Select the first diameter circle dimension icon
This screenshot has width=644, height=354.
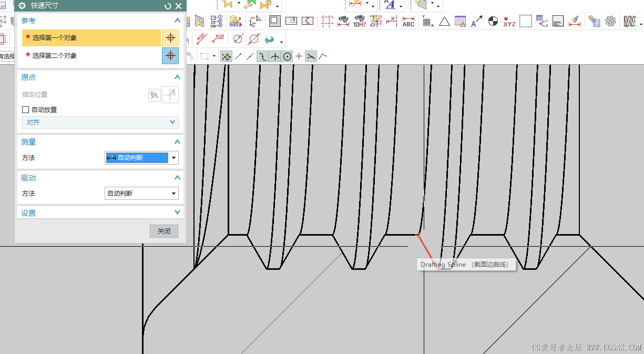238,38
